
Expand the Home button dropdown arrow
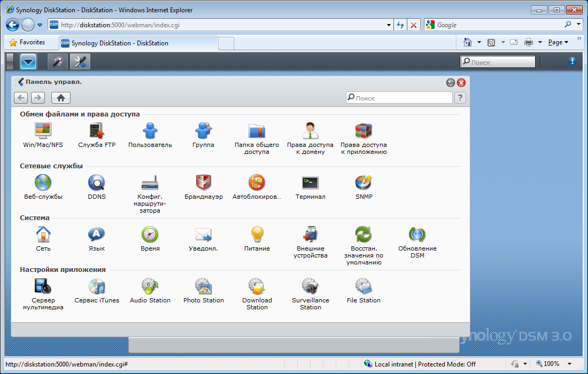tap(479, 42)
